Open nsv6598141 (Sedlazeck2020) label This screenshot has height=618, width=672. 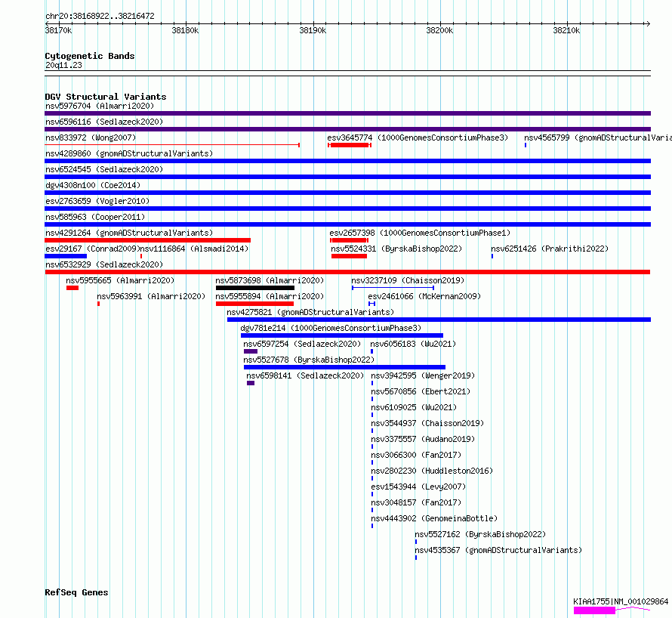coord(305,375)
